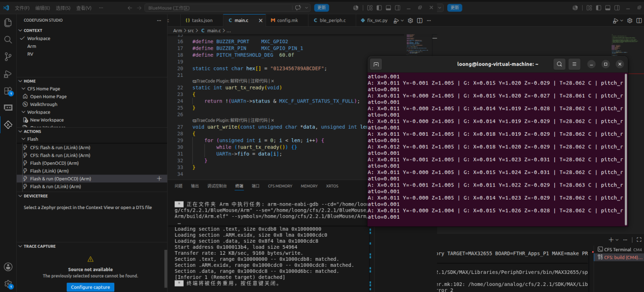Run Flash (OpenOCD) (Arm) action
This screenshot has width=644, height=292.
[x=54, y=163]
